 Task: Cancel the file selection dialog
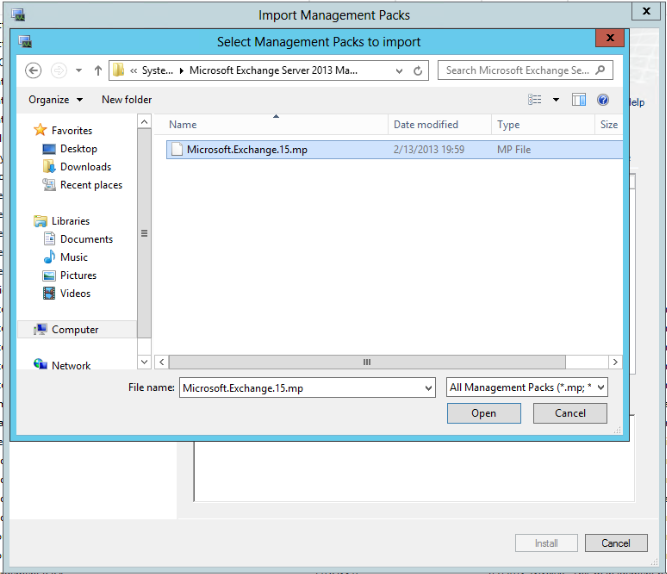tap(570, 413)
